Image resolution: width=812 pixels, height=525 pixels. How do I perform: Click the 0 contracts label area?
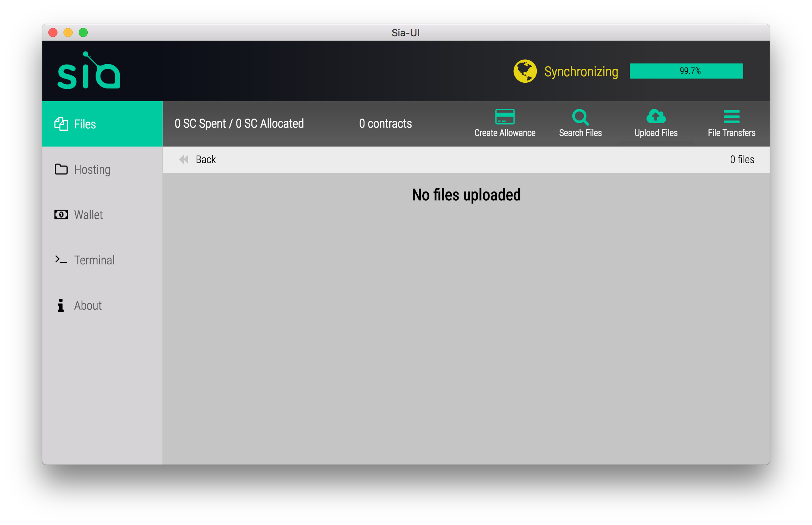(x=385, y=123)
